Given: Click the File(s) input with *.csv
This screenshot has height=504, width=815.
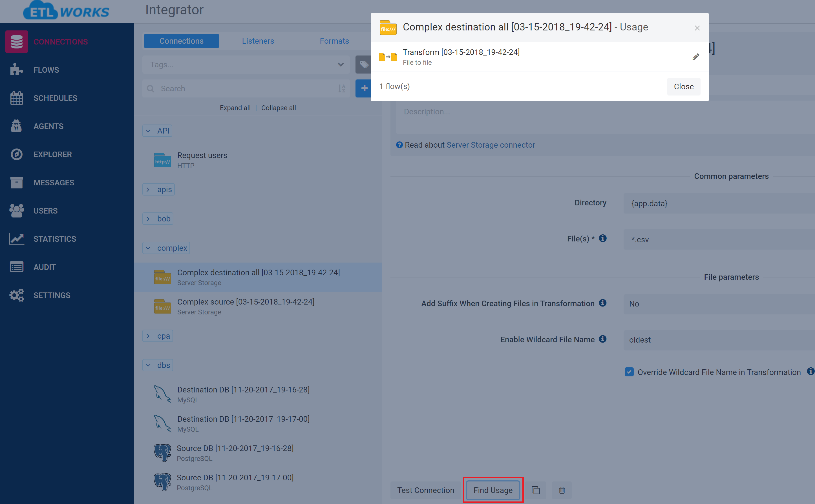Looking at the screenshot, I should [719, 239].
